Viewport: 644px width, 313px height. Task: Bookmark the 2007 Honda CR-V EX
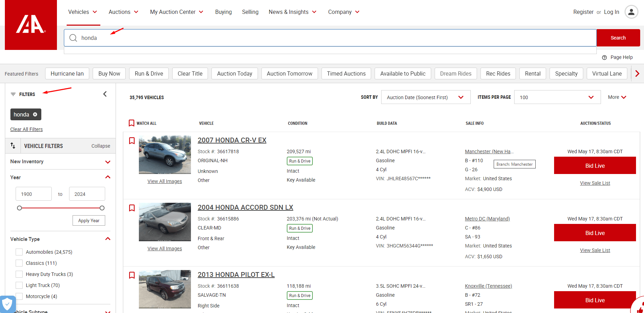pos(132,141)
